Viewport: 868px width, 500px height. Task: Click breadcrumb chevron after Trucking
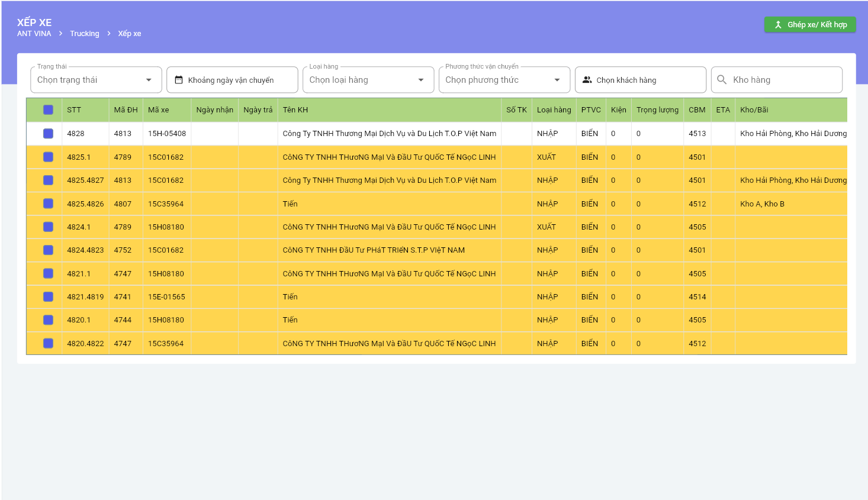(109, 34)
